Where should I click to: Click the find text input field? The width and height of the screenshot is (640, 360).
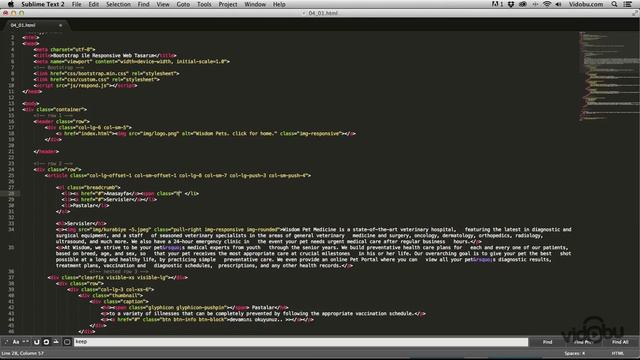pos(301,342)
